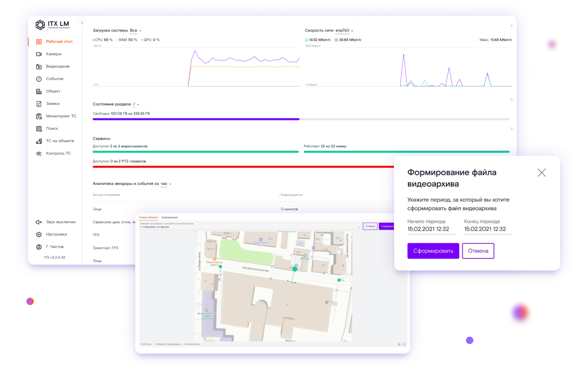The image size is (588, 369).
Task: Switch to the Информация tab
Action: tap(169, 218)
